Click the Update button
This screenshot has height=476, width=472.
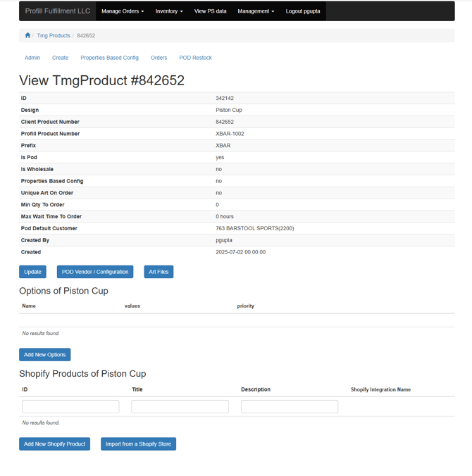[33, 272]
